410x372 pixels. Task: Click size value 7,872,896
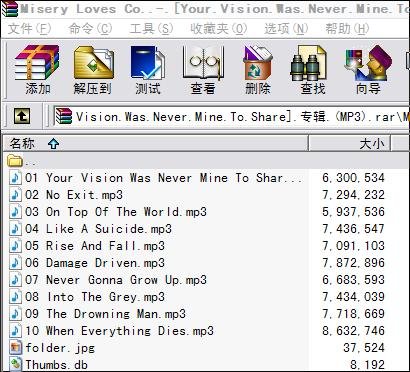pos(353,263)
